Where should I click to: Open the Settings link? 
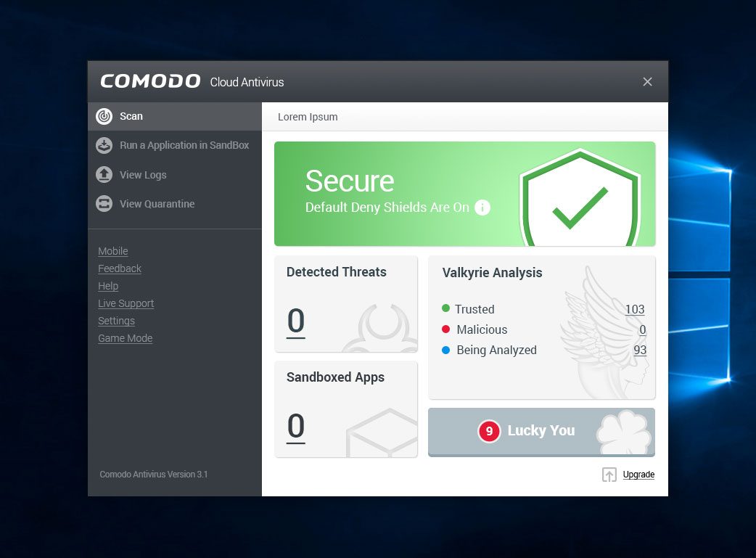coord(116,321)
